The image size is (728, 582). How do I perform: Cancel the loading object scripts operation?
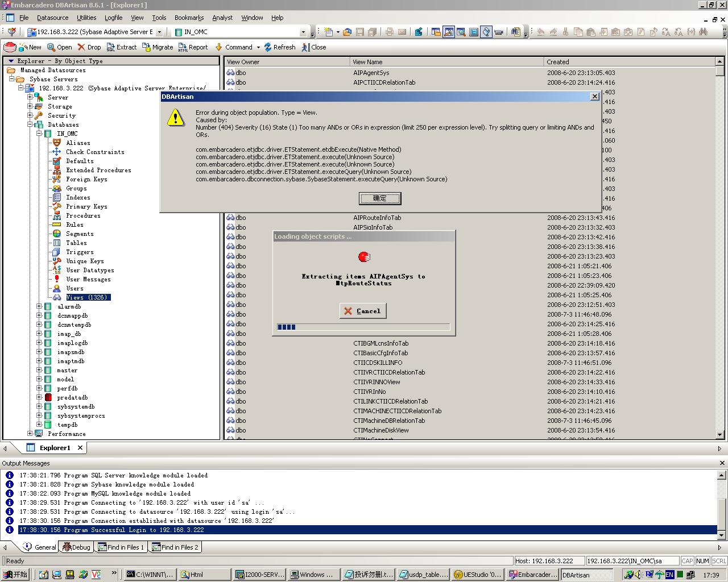(x=363, y=311)
